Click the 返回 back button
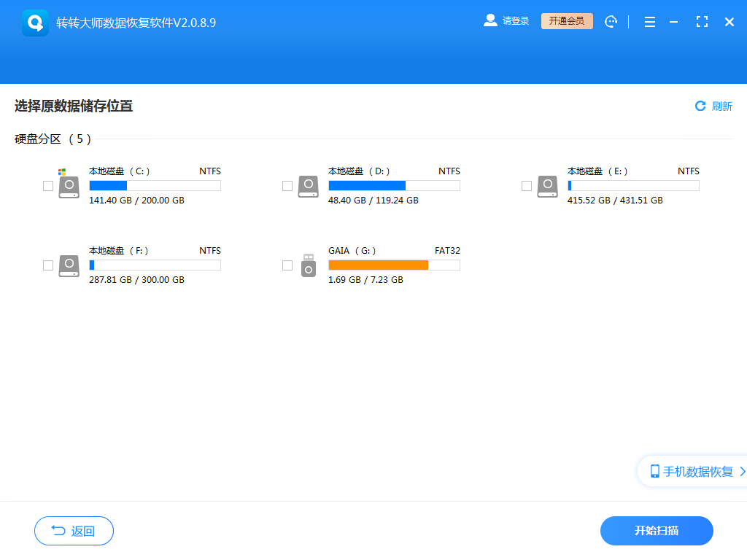Screen dimensions: 747x560 click(74, 531)
